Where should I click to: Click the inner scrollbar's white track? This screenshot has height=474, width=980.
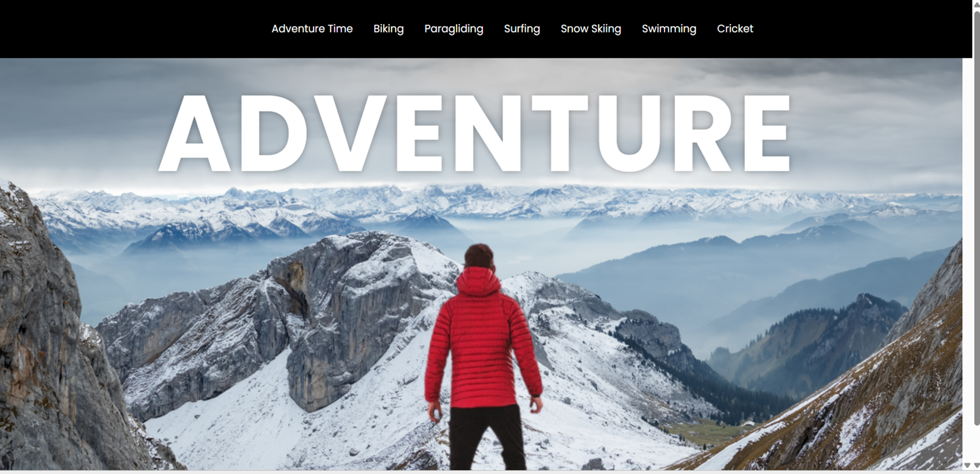967,259
